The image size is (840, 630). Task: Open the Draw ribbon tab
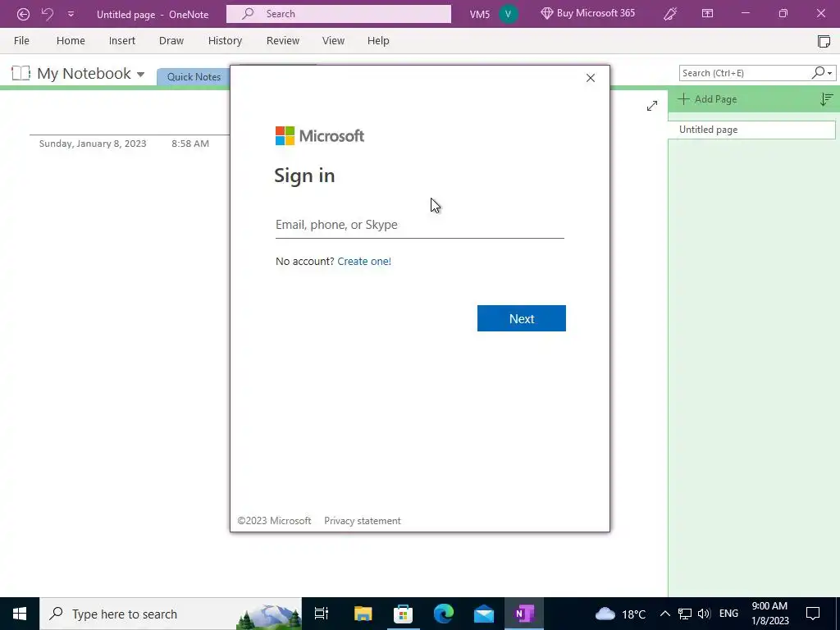coord(171,41)
